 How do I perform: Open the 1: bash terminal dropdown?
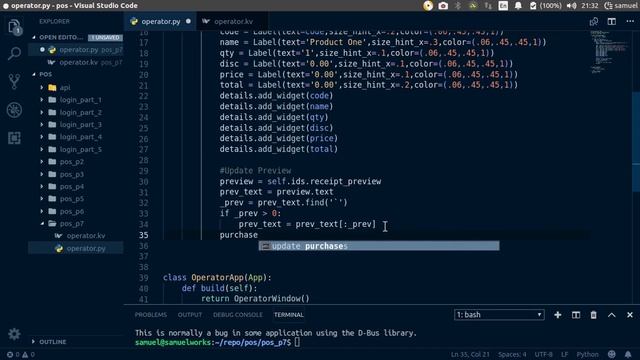tap(499, 315)
